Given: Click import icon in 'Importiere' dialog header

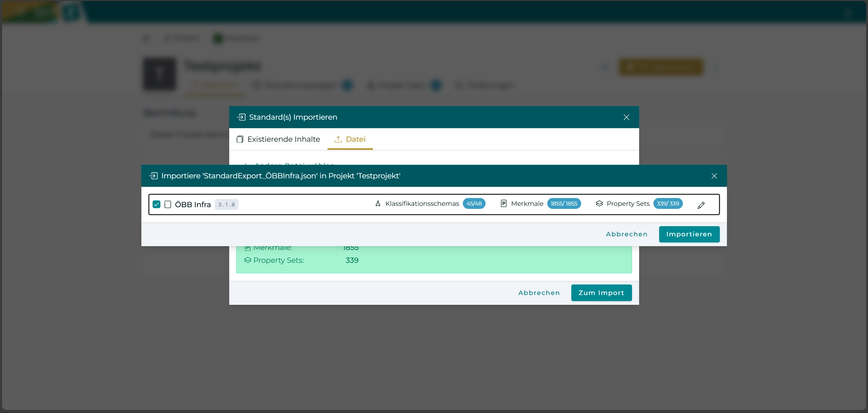Looking at the screenshot, I should point(154,176).
